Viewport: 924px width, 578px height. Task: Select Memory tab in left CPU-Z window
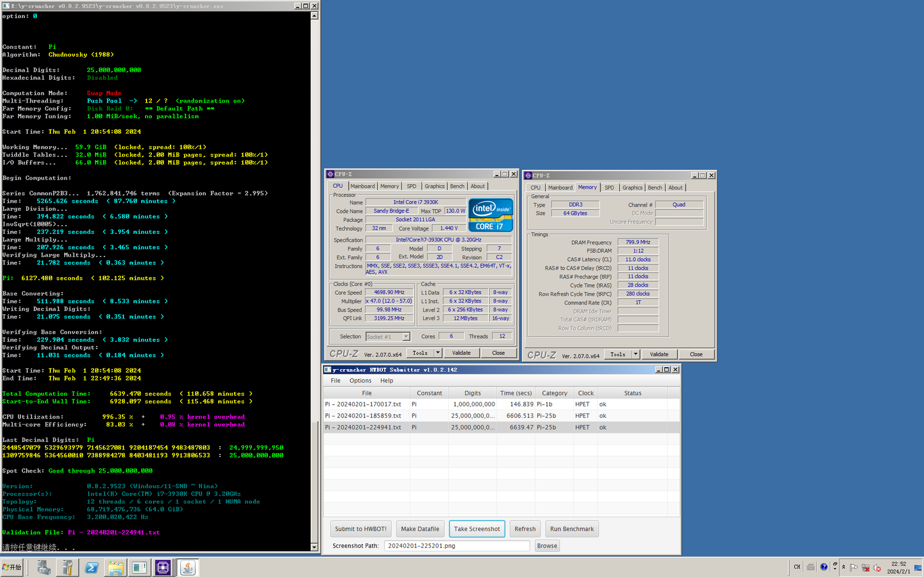point(389,186)
